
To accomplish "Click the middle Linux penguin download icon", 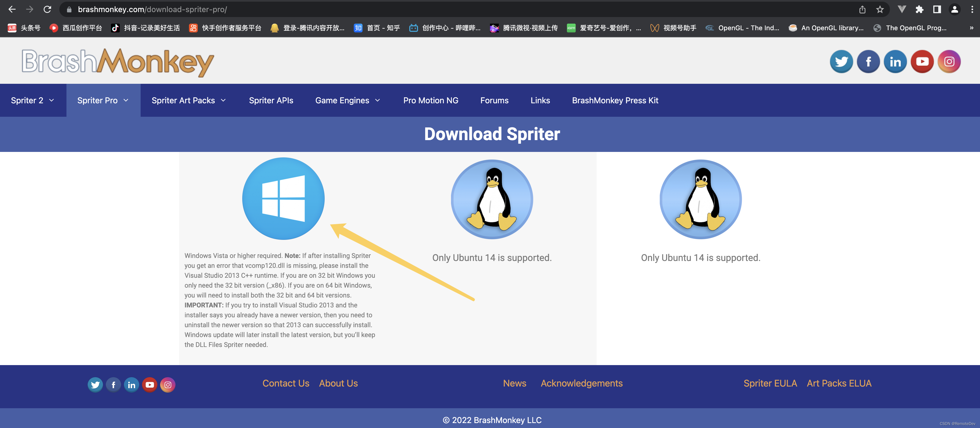I will 492,199.
